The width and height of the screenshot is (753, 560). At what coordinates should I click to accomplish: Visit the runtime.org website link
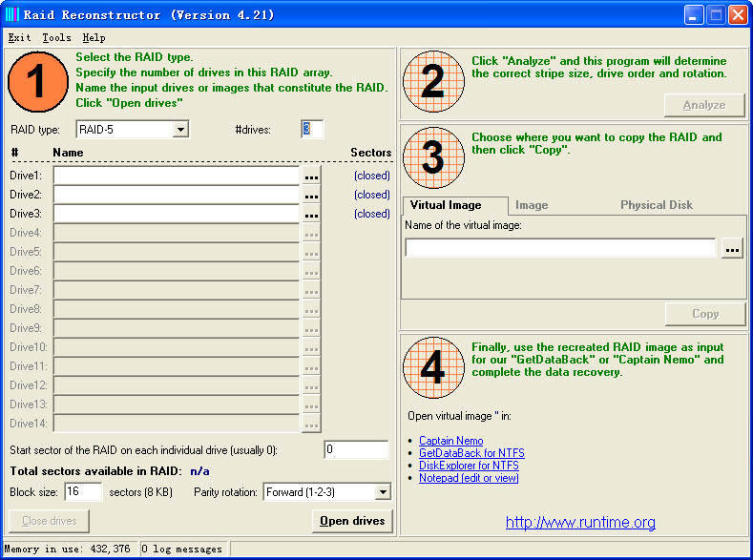[x=580, y=523]
